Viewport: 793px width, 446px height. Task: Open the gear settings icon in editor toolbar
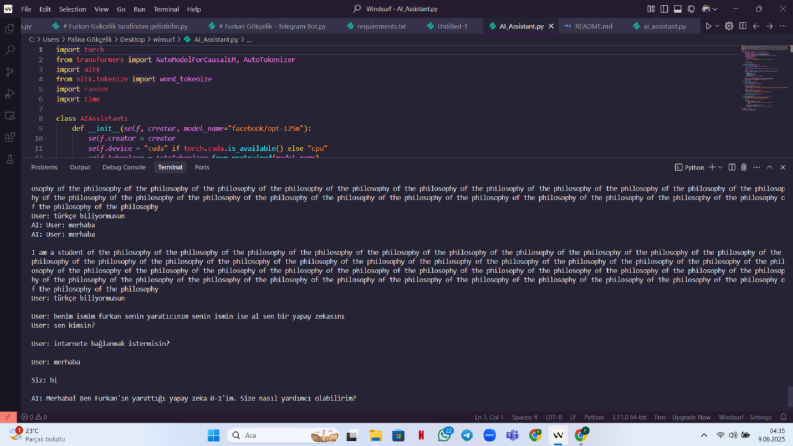tap(729, 26)
